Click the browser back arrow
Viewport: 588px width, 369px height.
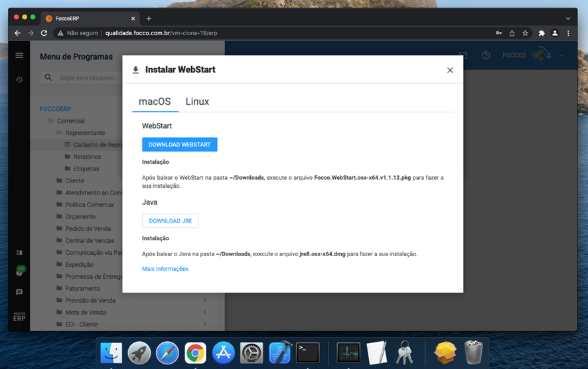click(x=18, y=33)
